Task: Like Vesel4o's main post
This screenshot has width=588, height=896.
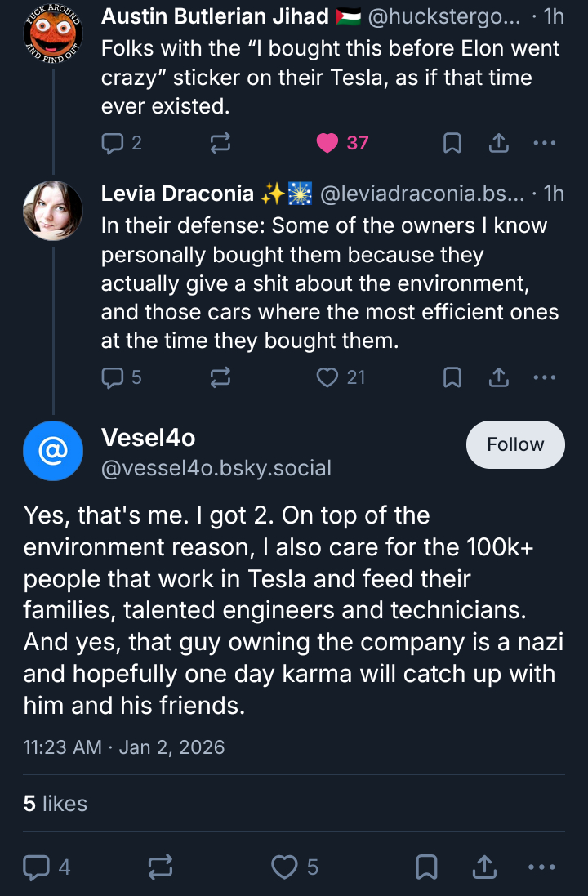Action: pyautogui.click(x=284, y=867)
